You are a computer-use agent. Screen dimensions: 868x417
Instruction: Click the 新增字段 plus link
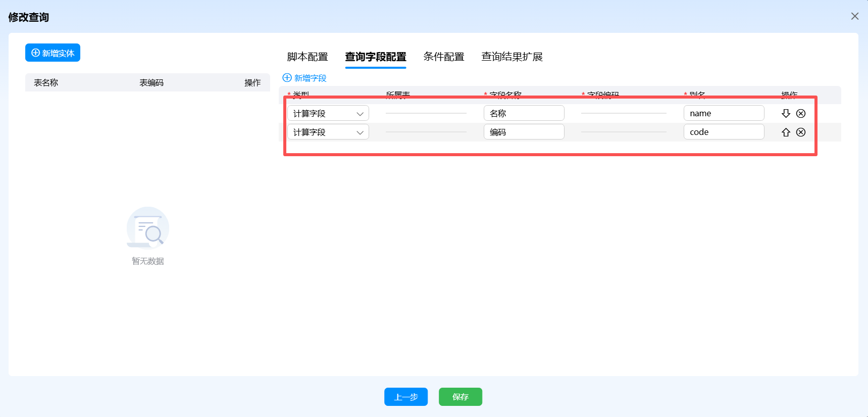304,78
